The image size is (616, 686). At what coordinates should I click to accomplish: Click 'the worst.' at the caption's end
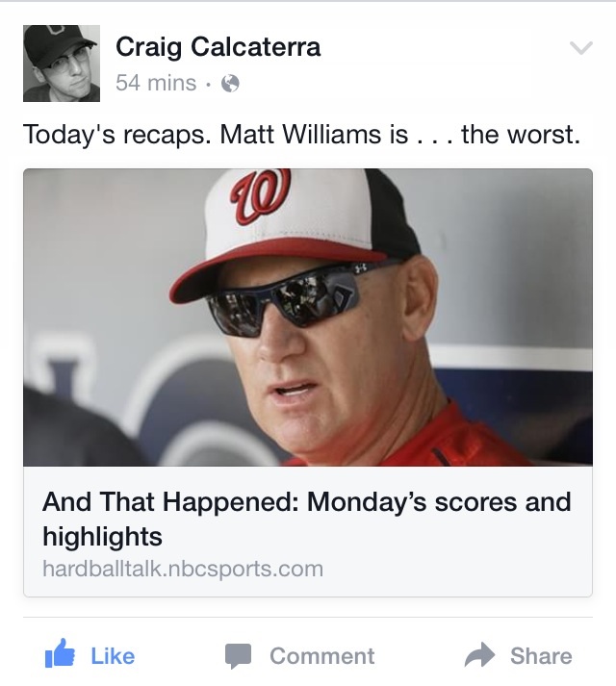click(x=521, y=134)
